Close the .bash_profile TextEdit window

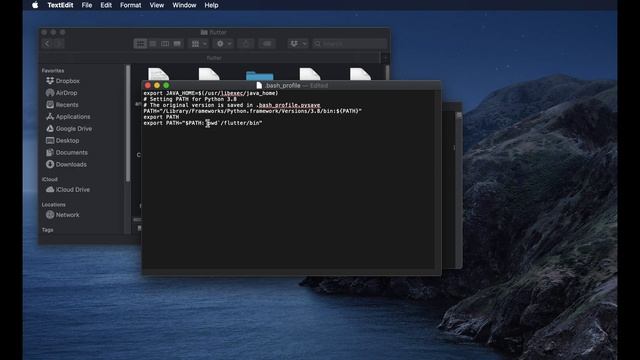[148, 85]
